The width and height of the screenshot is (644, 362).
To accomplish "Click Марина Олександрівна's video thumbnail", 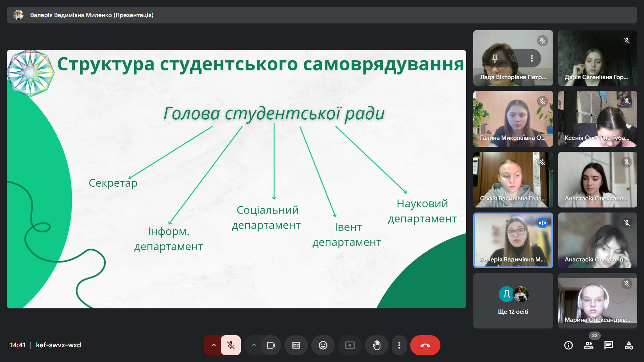I will pyautogui.click(x=597, y=301).
